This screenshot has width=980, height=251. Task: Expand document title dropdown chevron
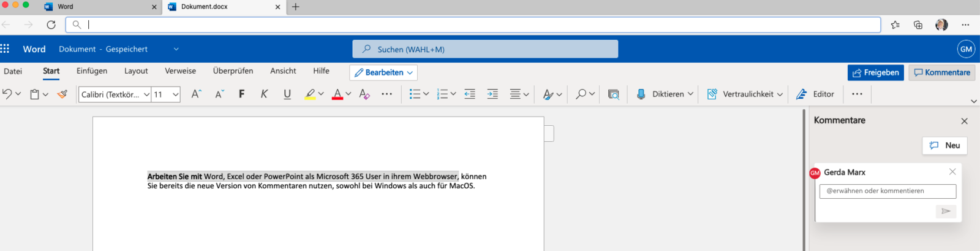[x=176, y=49]
